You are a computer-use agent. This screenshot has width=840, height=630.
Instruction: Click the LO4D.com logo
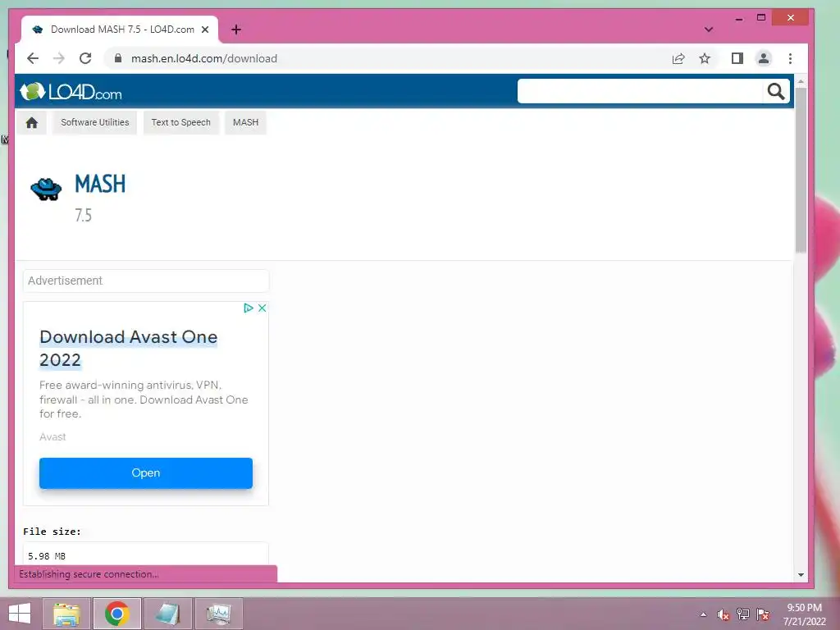[x=71, y=92]
